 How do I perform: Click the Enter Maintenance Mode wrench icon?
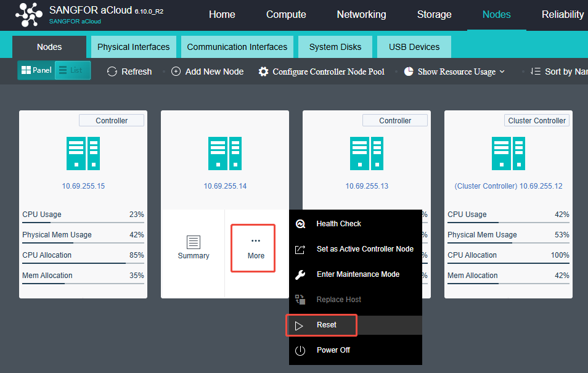pos(300,275)
